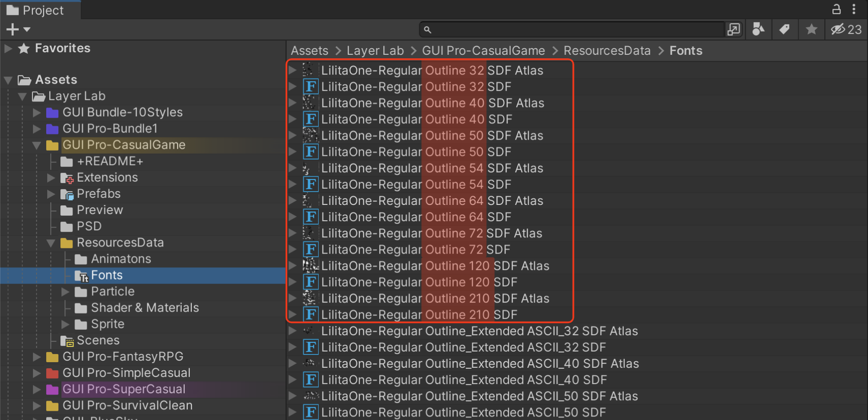
Task: Click the Project search field
Action: (572, 30)
